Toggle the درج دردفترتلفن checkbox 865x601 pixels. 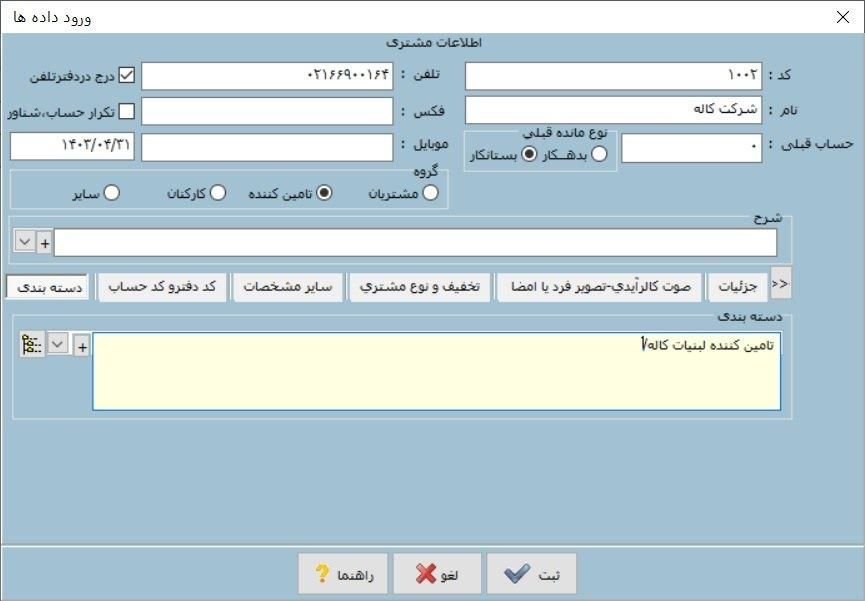pyautogui.click(x=127, y=75)
